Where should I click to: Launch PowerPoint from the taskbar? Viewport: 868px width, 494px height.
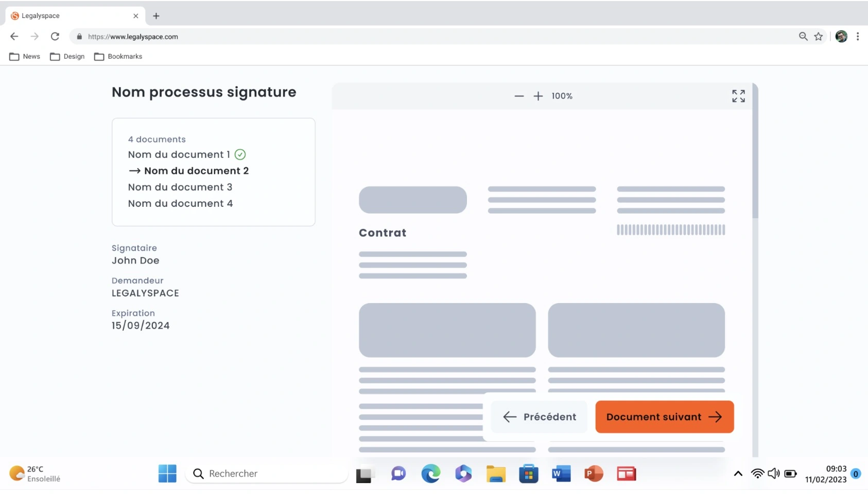(594, 473)
